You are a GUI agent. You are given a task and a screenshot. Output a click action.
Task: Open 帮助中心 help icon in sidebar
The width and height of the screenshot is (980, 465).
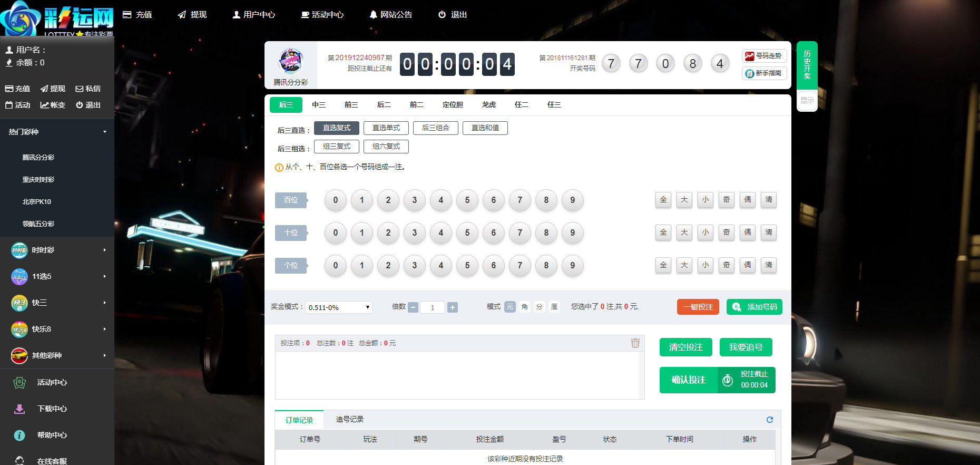point(19,435)
